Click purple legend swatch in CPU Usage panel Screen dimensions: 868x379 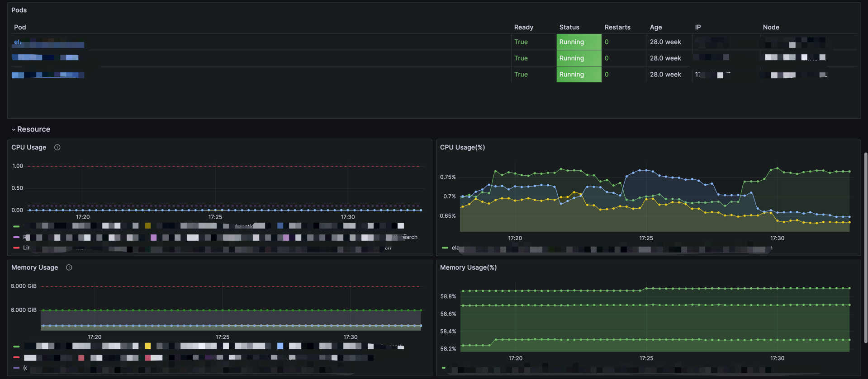click(x=16, y=237)
